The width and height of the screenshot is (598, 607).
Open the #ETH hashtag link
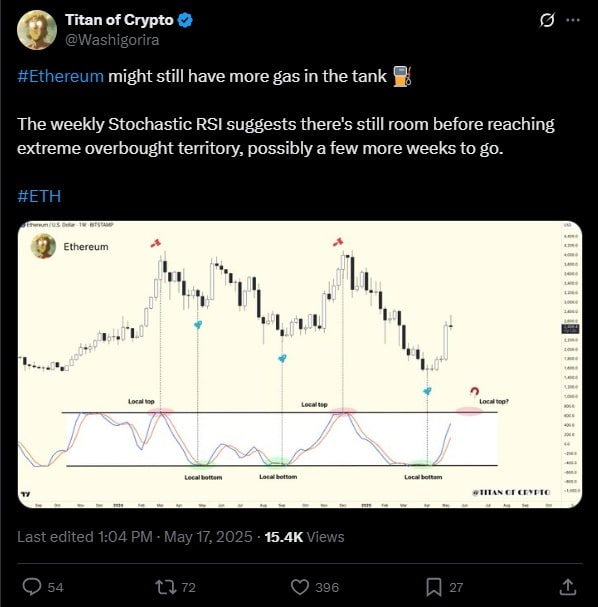pos(39,196)
